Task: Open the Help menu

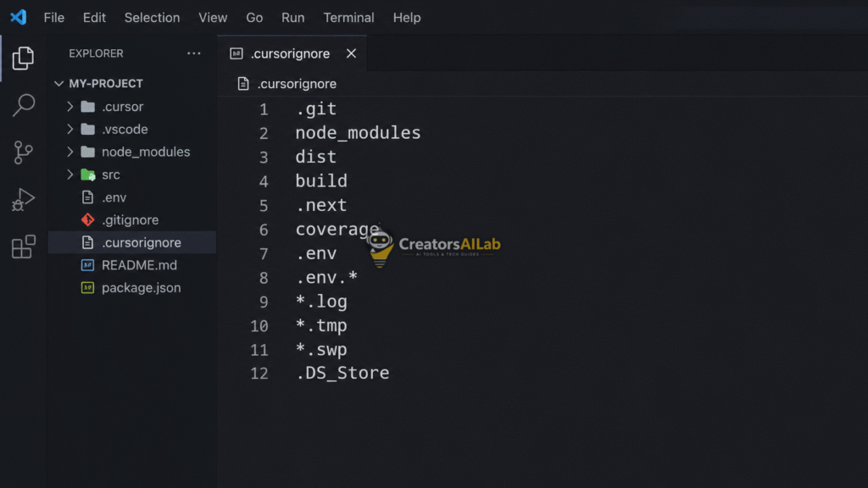Action: click(x=407, y=18)
